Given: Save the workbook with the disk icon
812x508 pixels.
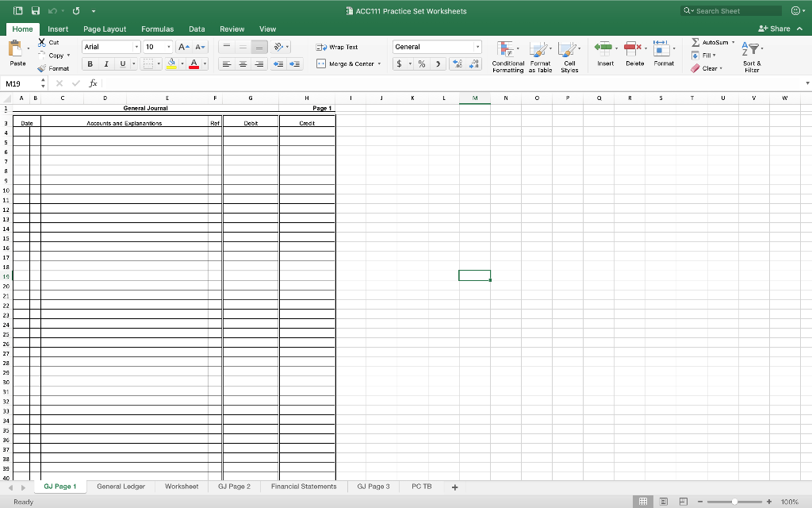Looking at the screenshot, I should [35, 11].
